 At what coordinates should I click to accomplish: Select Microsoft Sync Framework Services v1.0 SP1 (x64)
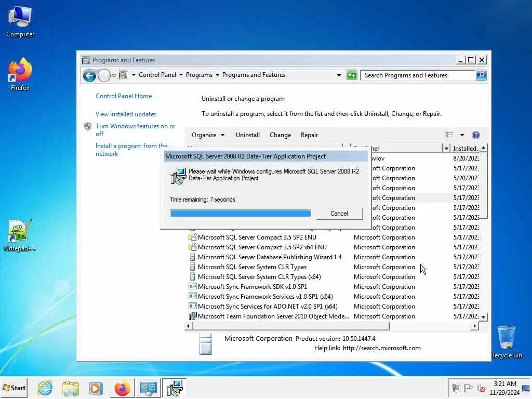(265, 297)
